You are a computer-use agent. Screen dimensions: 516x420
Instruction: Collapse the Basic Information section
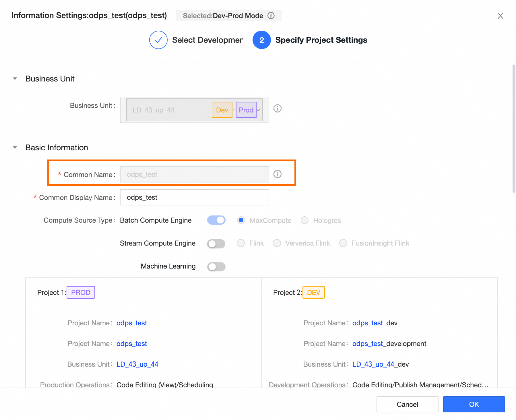tap(15, 147)
